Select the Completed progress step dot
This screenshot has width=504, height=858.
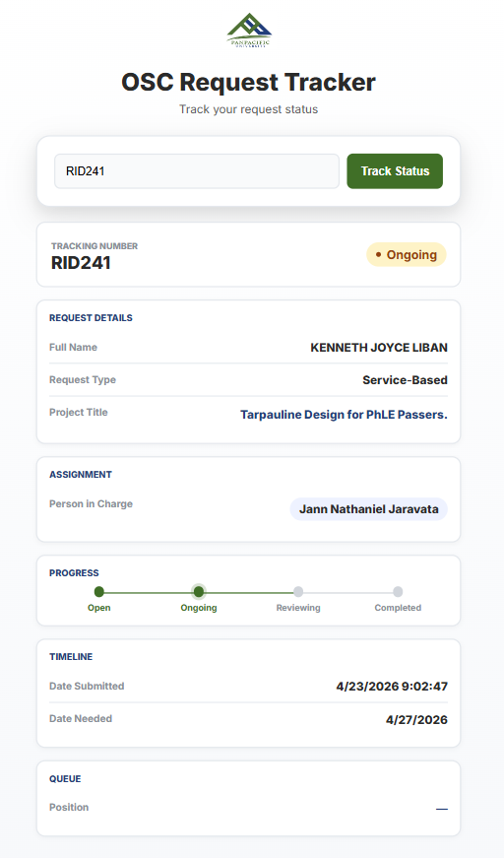click(398, 591)
